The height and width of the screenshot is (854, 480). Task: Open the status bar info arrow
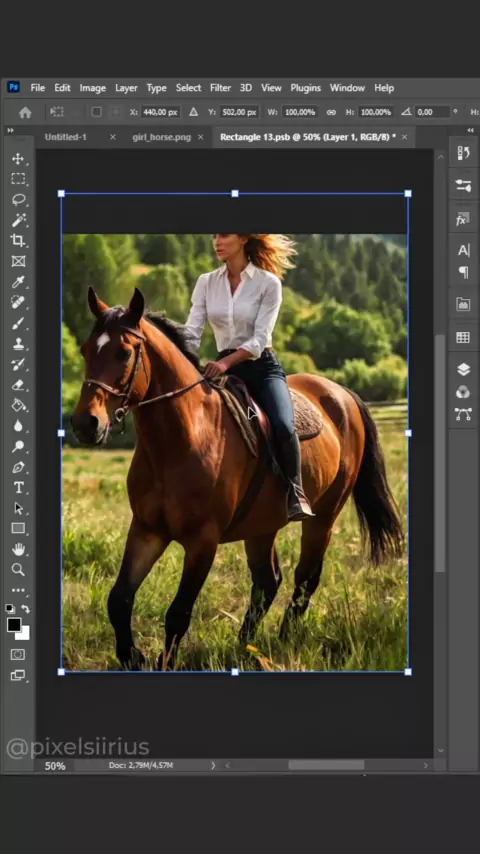tap(213, 765)
